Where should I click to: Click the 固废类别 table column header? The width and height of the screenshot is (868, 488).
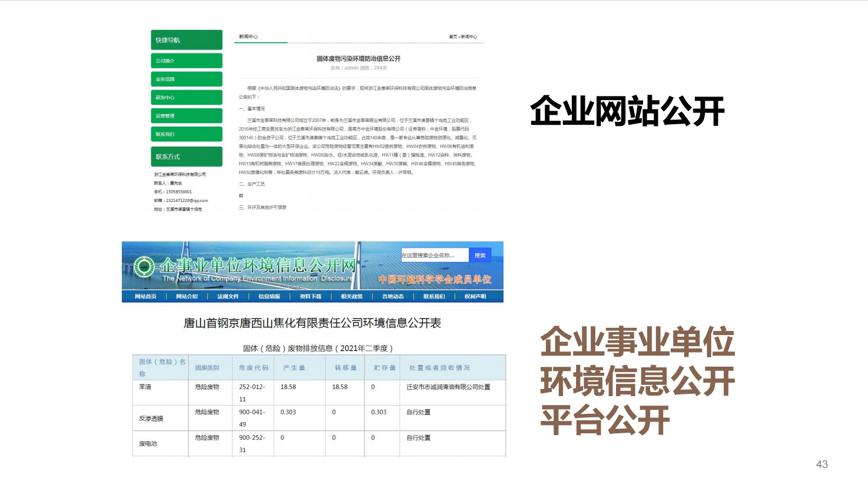[x=207, y=368]
